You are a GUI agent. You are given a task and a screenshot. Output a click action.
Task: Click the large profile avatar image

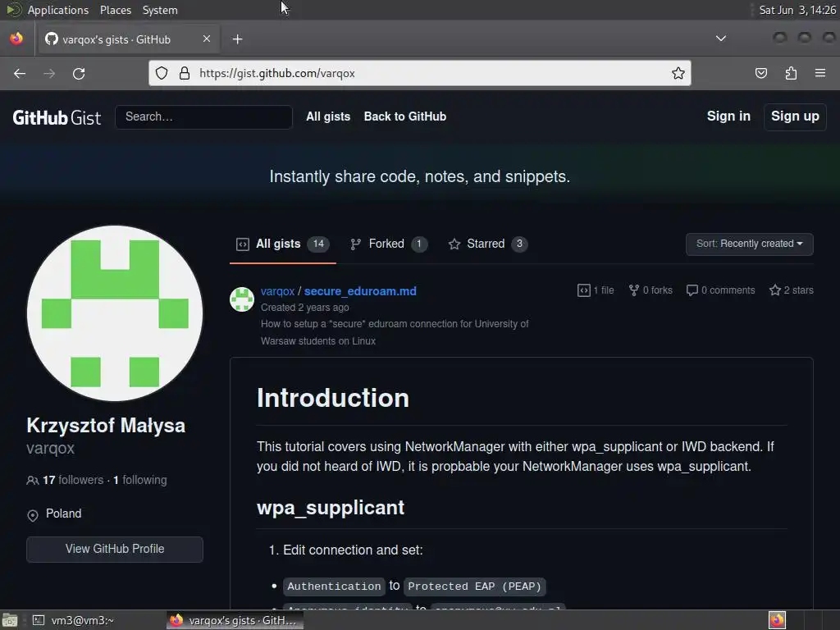point(115,313)
